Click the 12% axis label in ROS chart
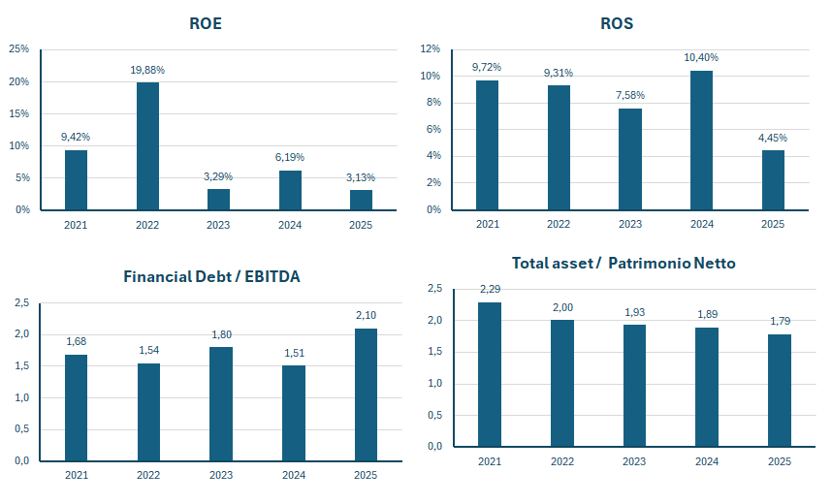 (x=430, y=49)
